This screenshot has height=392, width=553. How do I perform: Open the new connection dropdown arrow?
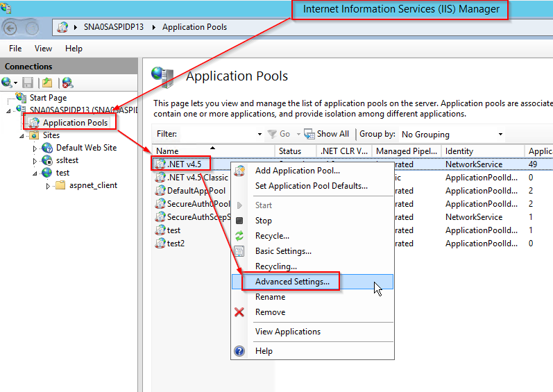coord(15,83)
